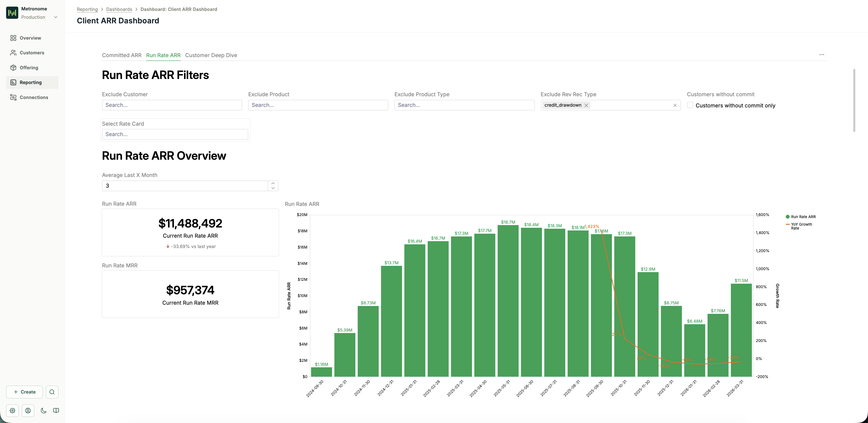
Task: Enable Customers without commit only
Action: [690, 105]
